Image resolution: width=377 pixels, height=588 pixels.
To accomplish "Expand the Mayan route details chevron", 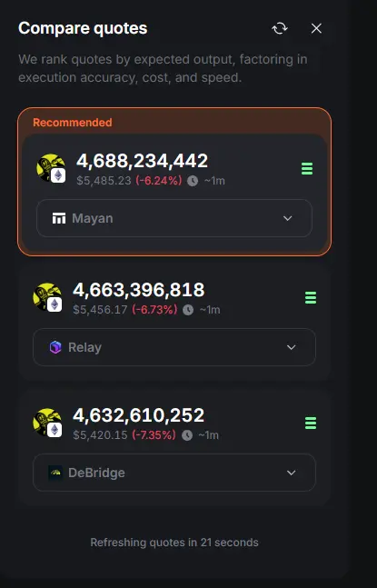I will pyautogui.click(x=287, y=218).
